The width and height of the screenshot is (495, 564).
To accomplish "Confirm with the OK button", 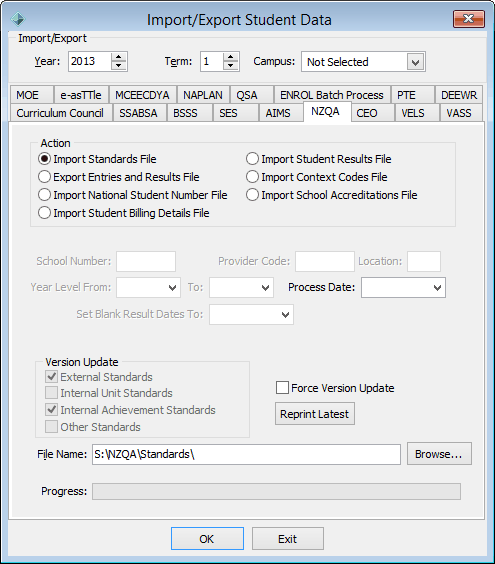I will [x=207, y=539].
